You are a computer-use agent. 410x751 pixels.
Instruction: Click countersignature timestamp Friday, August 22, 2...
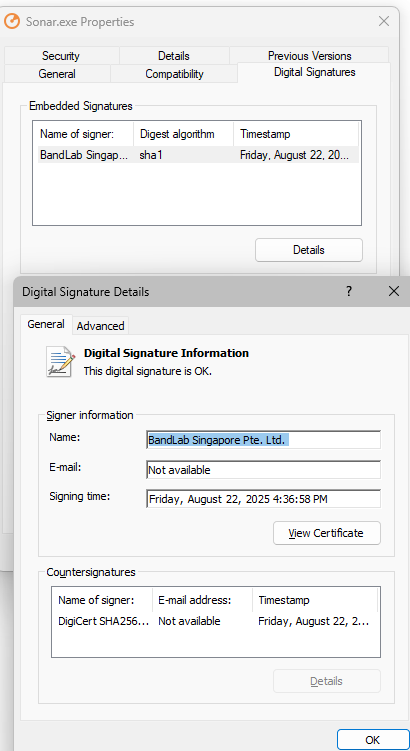click(314, 621)
